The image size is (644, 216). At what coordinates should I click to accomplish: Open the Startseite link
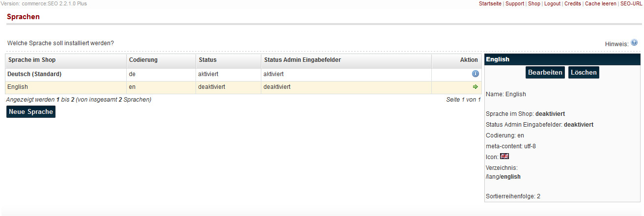[x=490, y=4]
